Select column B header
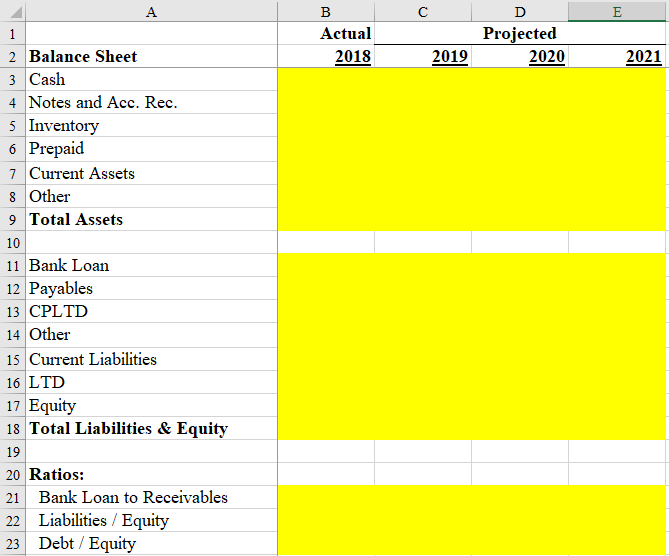The image size is (669, 556). [326, 12]
